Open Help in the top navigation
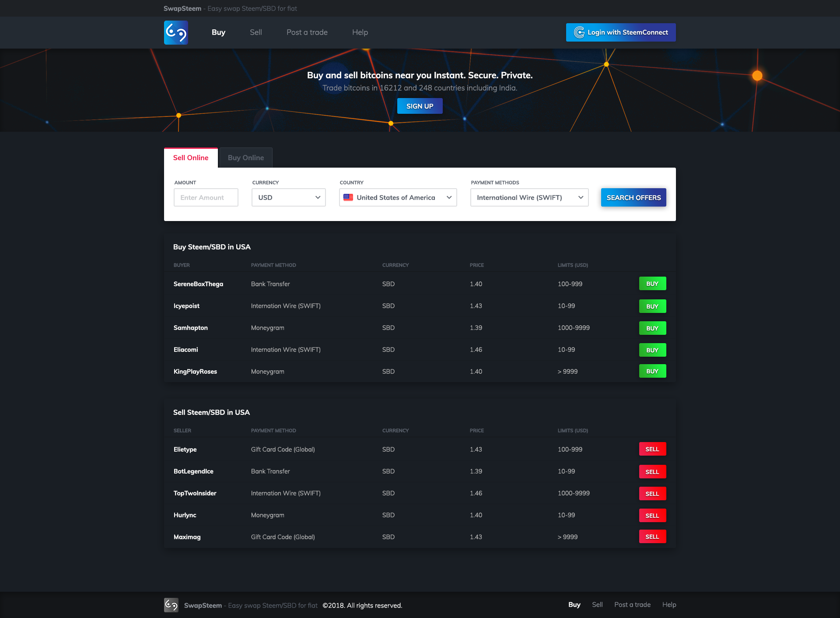Screen dimensions: 840x618 pos(360,32)
